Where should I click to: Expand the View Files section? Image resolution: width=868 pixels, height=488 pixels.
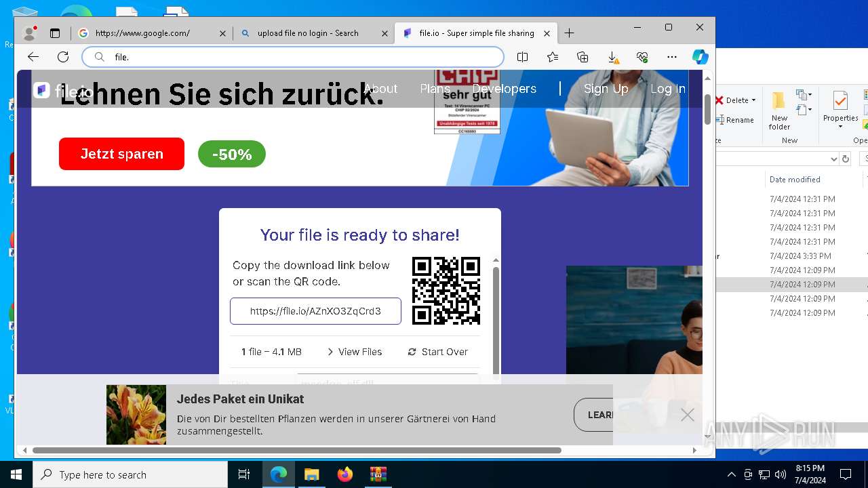pos(355,352)
